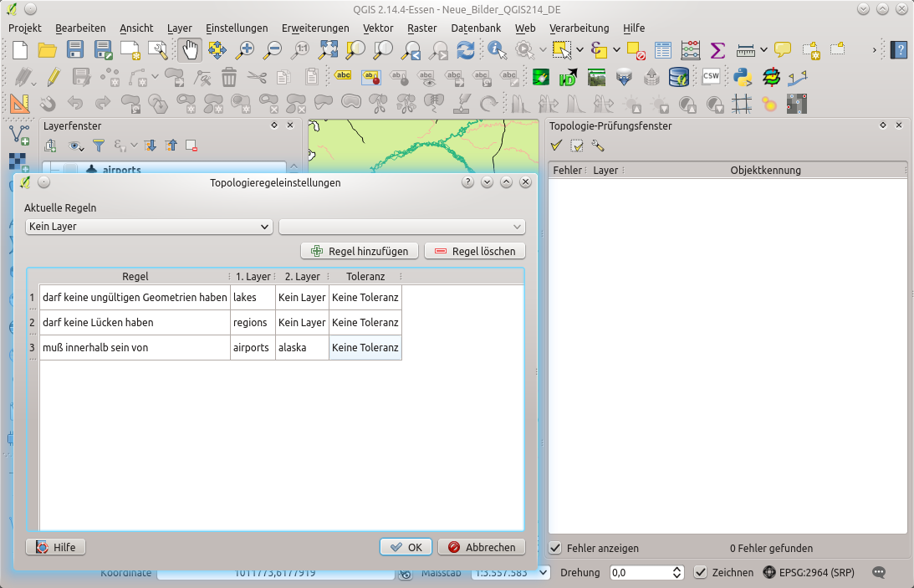Click the Validate All checkmark icon
Screen dimensions: 914x588
556,146
